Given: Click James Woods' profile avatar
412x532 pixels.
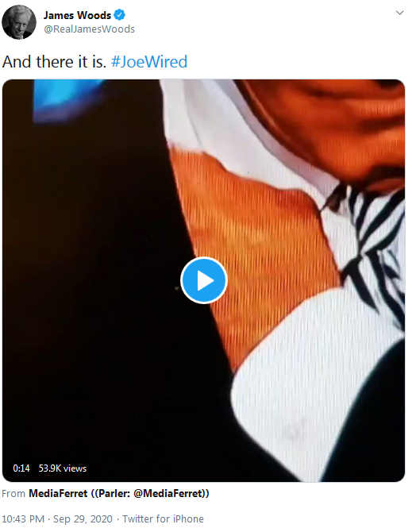Looking at the screenshot, I should (x=18, y=22).
